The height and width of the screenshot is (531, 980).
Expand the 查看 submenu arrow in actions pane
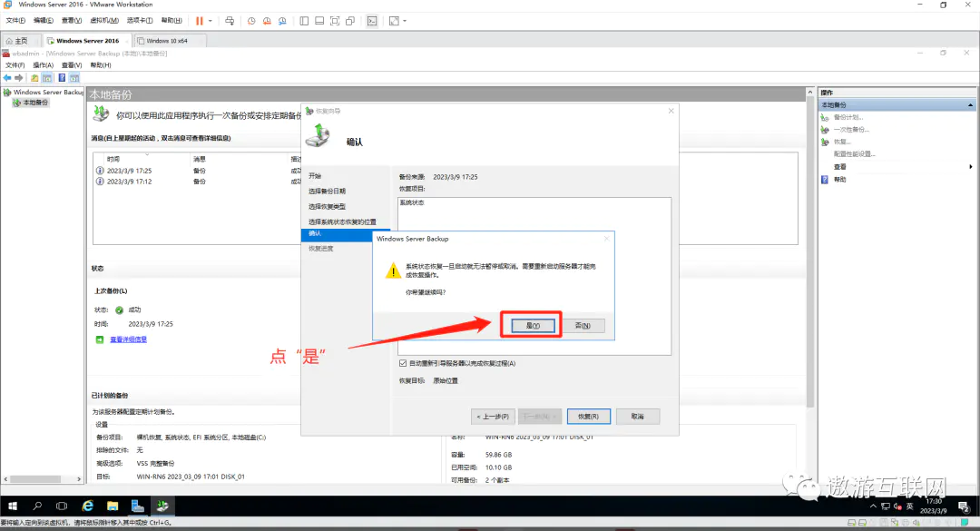tap(971, 166)
